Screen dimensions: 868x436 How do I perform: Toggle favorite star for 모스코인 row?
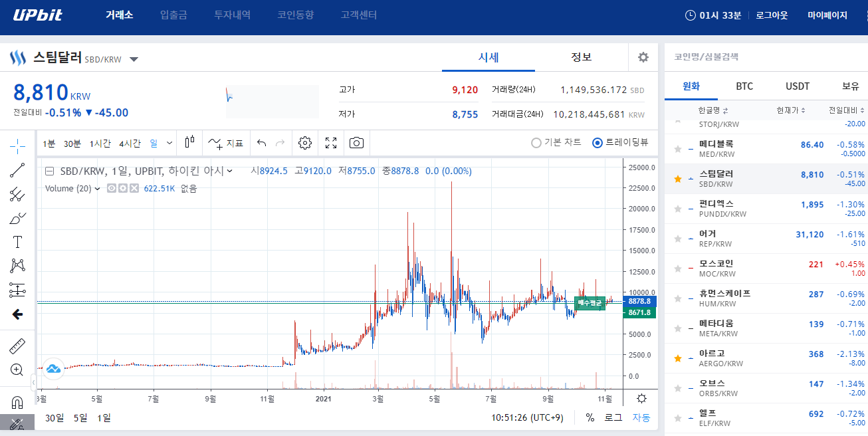pyautogui.click(x=678, y=269)
